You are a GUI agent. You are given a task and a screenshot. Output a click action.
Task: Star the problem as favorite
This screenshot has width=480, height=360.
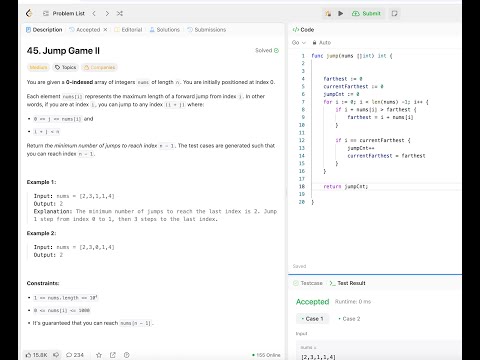[99, 355]
